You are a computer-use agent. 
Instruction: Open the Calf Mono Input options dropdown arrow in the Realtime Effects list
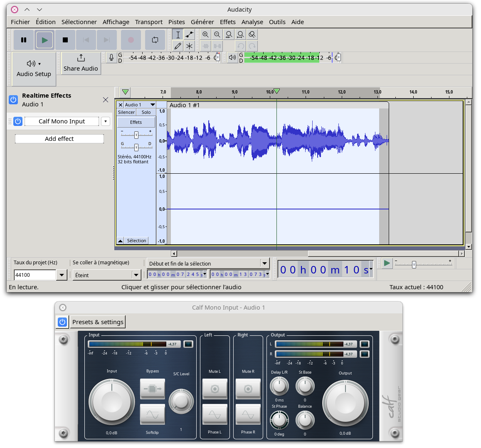tap(106, 121)
